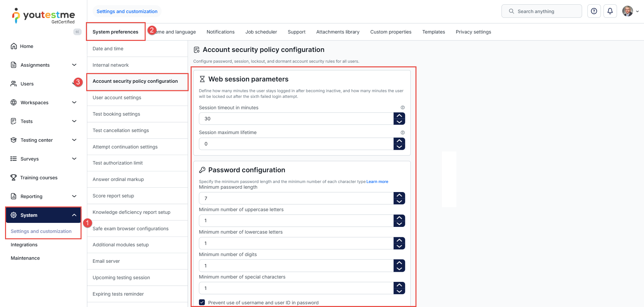The image size is (644, 307).
Task: Increment minimum number of digits
Action: pyautogui.click(x=399, y=263)
